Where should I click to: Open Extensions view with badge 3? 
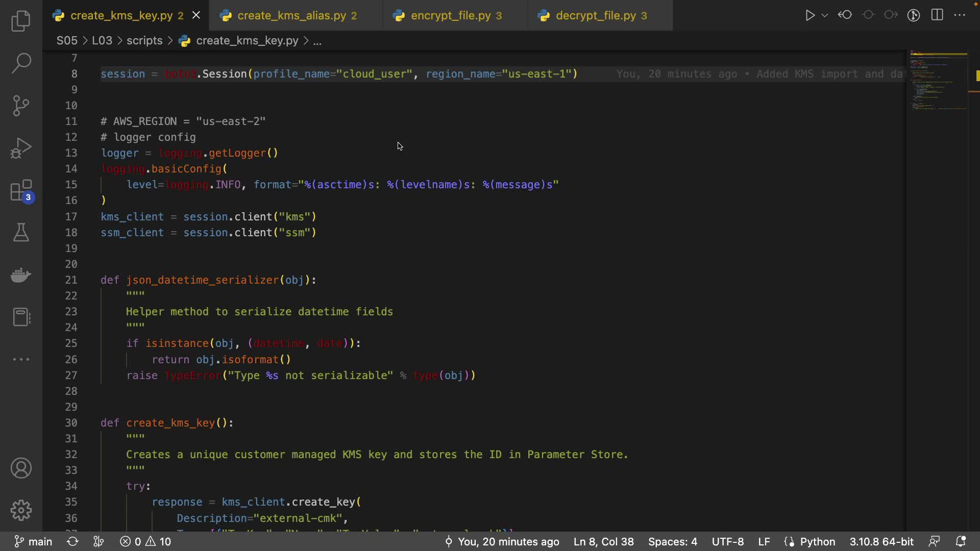[21, 191]
